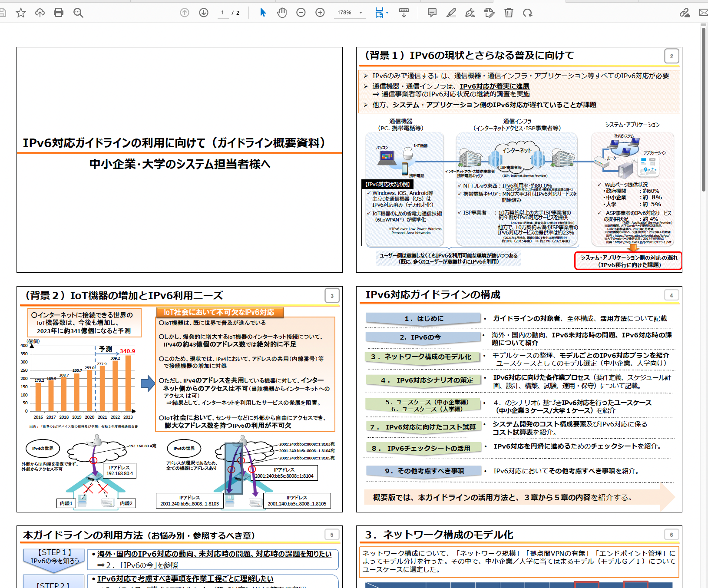Screen dimensions: 708x588
Task: Open the Fill & Sign tool
Action: tap(470, 13)
